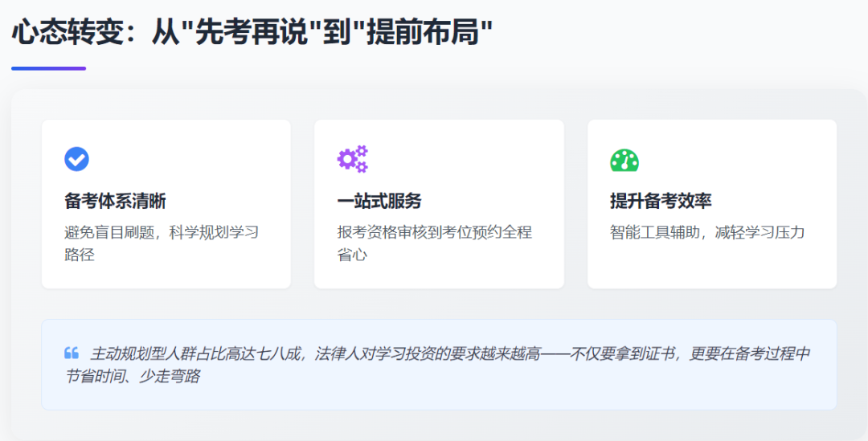Select the 提升备考效率 card heading

pyautogui.click(x=661, y=201)
